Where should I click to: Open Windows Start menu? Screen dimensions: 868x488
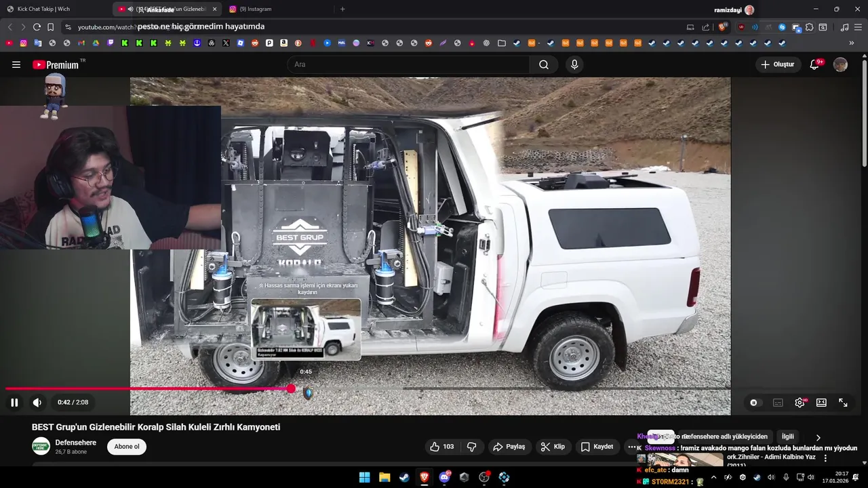pos(364,477)
